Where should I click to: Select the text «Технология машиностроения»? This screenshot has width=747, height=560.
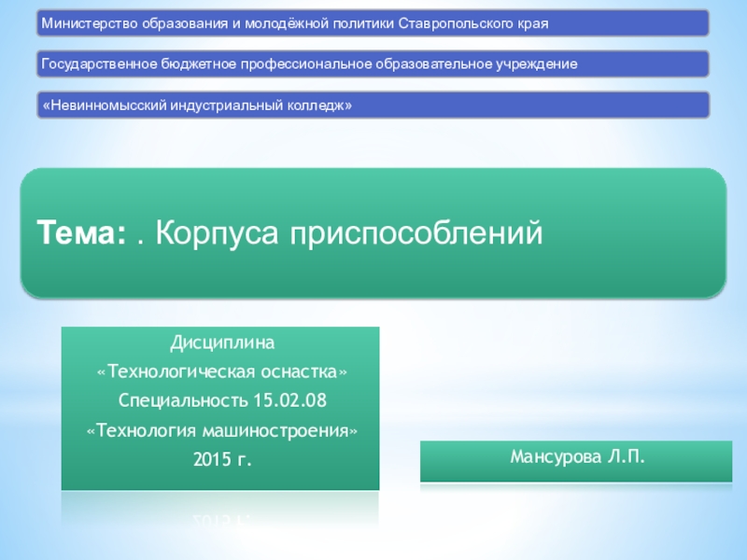[x=222, y=430]
